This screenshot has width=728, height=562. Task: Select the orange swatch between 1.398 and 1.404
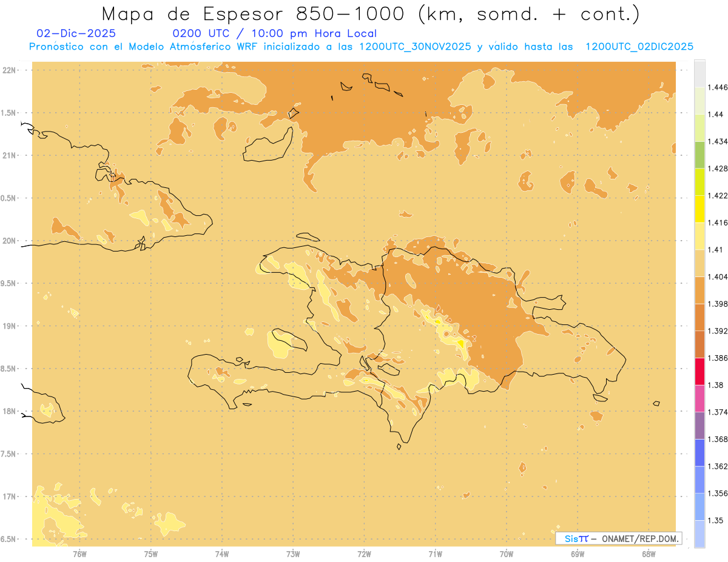pyautogui.click(x=699, y=290)
